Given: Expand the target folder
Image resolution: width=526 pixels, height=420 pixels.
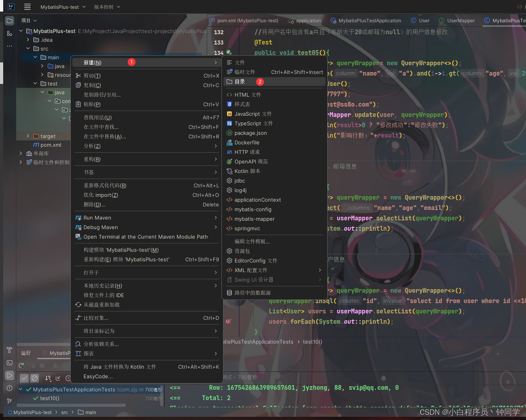Looking at the screenshot, I should pyautogui.click(x=28, y=136).
